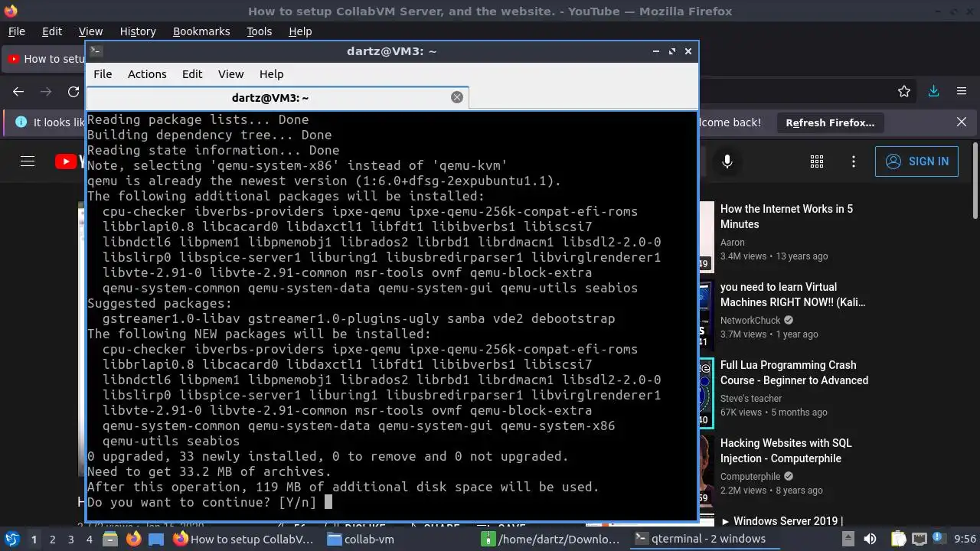Open the YouTube guide hamburger menu

click(28, 161)
